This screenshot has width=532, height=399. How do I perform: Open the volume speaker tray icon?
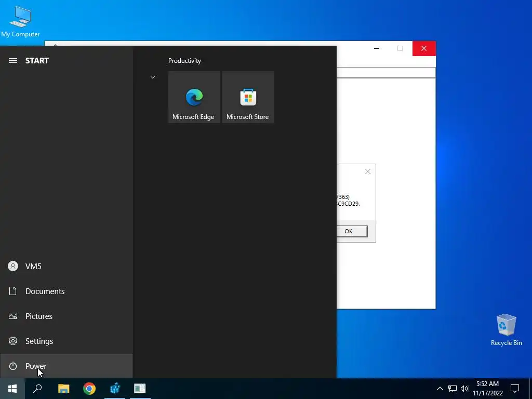(464, 389)
